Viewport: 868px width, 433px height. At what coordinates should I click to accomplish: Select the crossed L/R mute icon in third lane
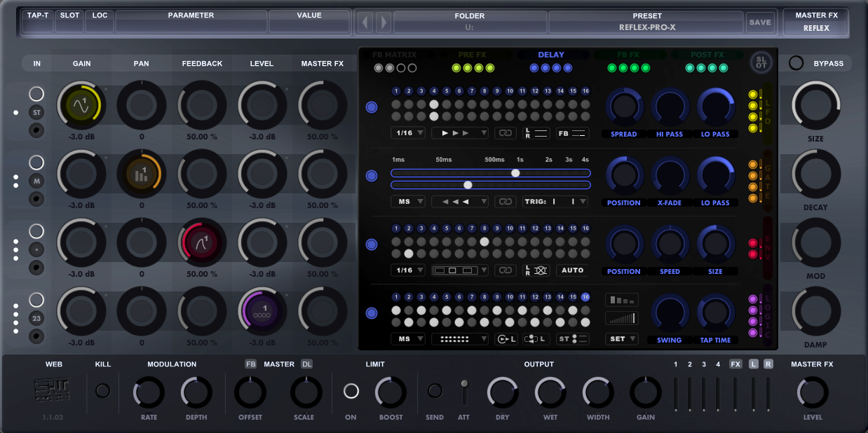pyautogui.click(x=540, y=272)
